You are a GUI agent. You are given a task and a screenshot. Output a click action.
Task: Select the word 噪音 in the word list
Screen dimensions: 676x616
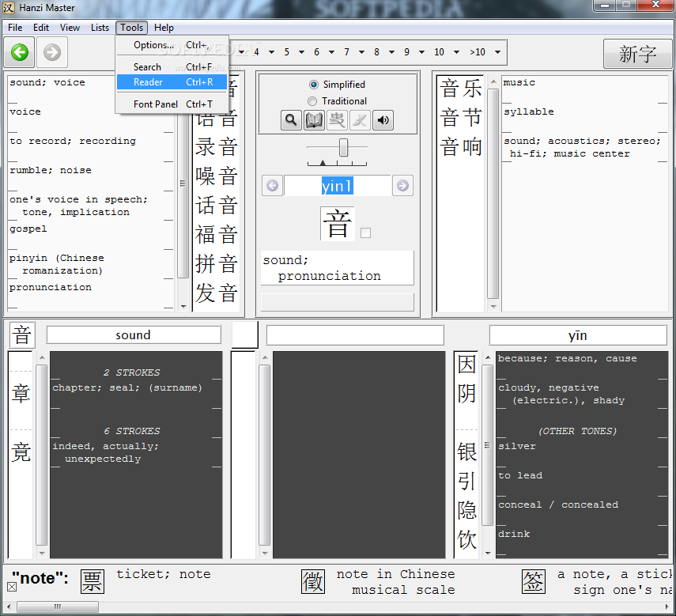click(216, 176)
